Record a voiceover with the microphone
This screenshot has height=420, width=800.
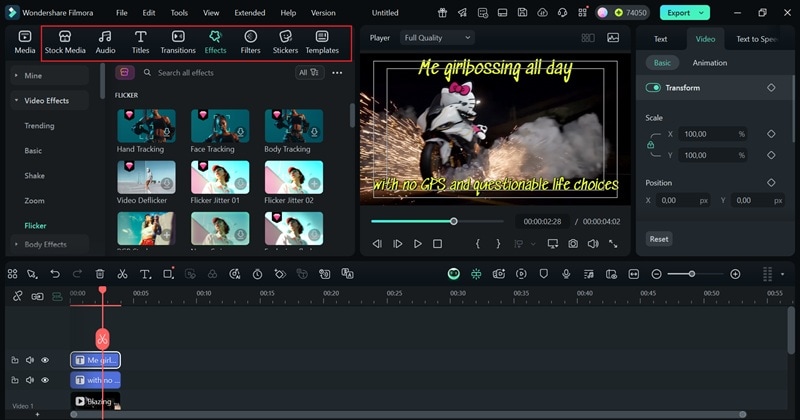566,274
